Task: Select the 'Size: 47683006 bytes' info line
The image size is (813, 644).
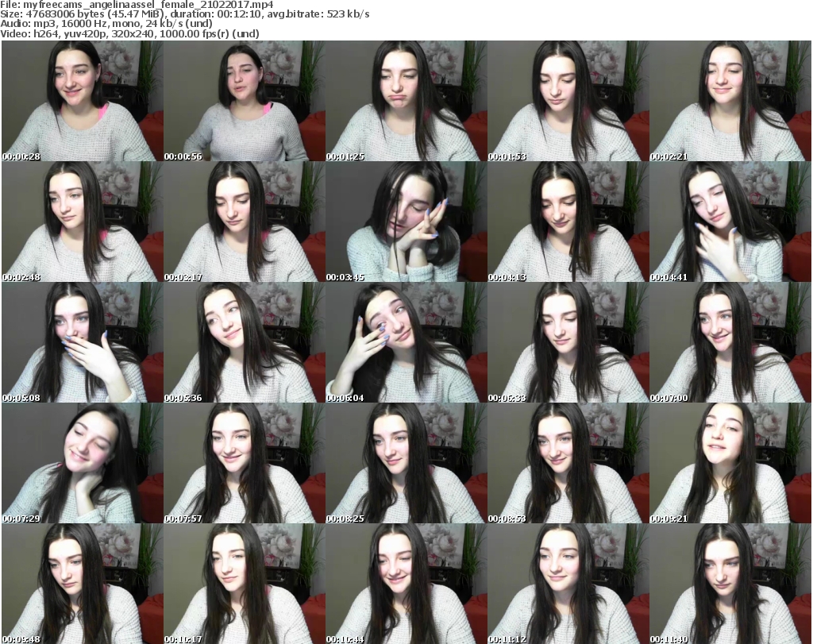Action: click(184, 14)
